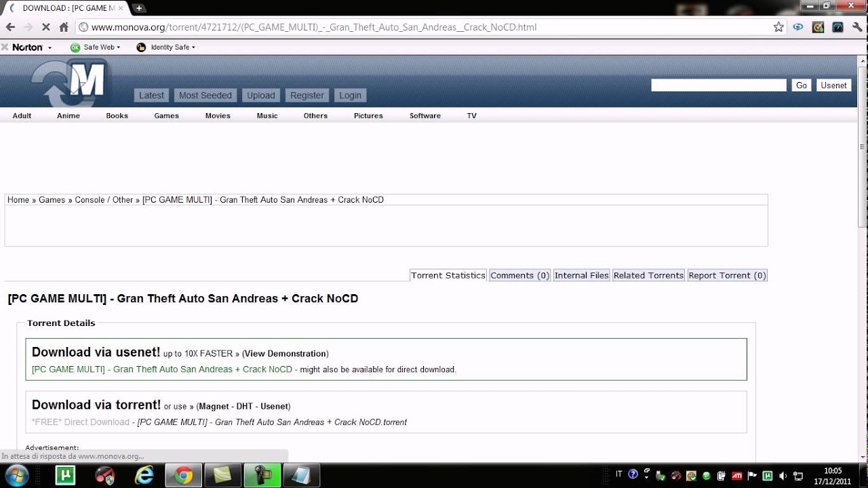Switch to the Related Torrents tab

pos(649,275)
